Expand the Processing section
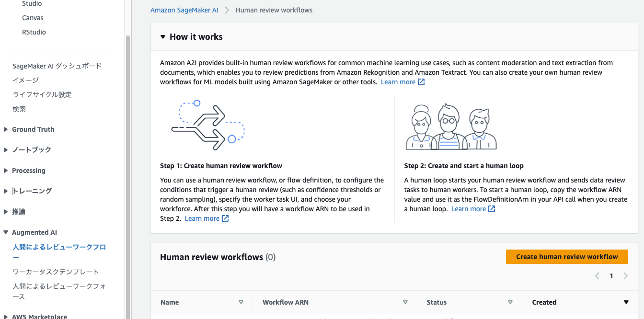 6,171
